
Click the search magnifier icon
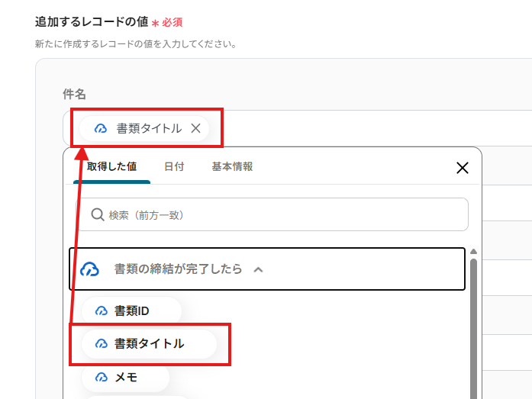tap(98, 214)
